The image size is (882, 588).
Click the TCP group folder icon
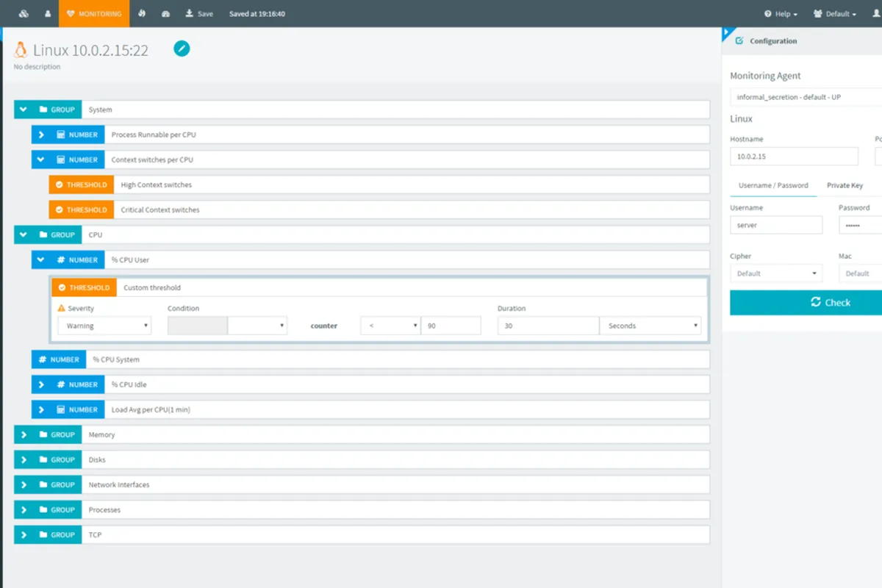click(x=43, y=534)
